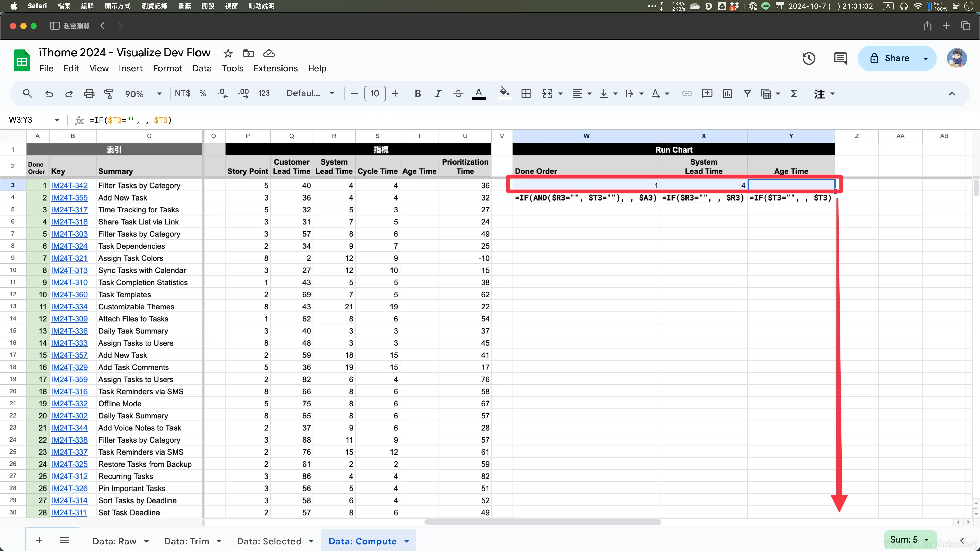980x551 pixels.
Task: Insert a chart
Action: 727,94
